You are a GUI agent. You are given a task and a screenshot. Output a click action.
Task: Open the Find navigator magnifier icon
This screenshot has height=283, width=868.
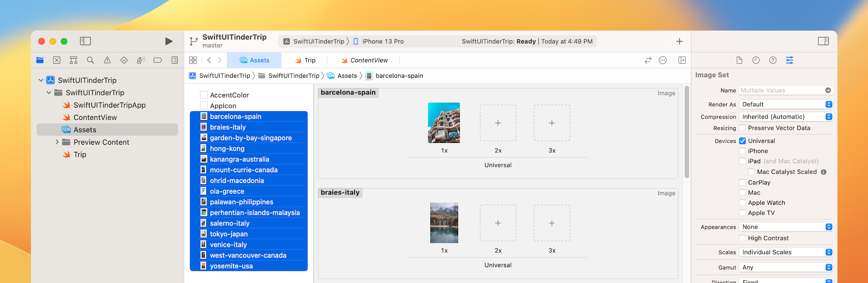tap(90, 60)
